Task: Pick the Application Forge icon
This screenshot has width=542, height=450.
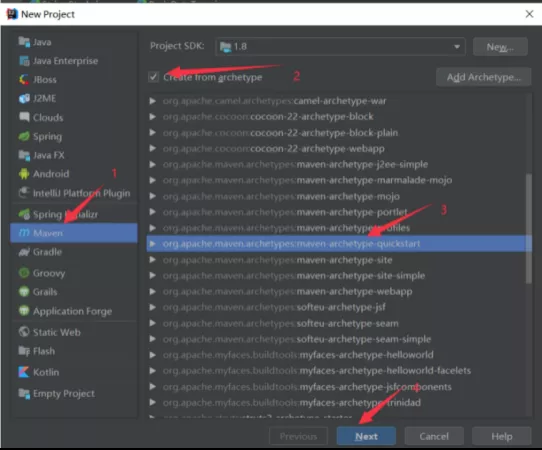Action: point(24,311)
